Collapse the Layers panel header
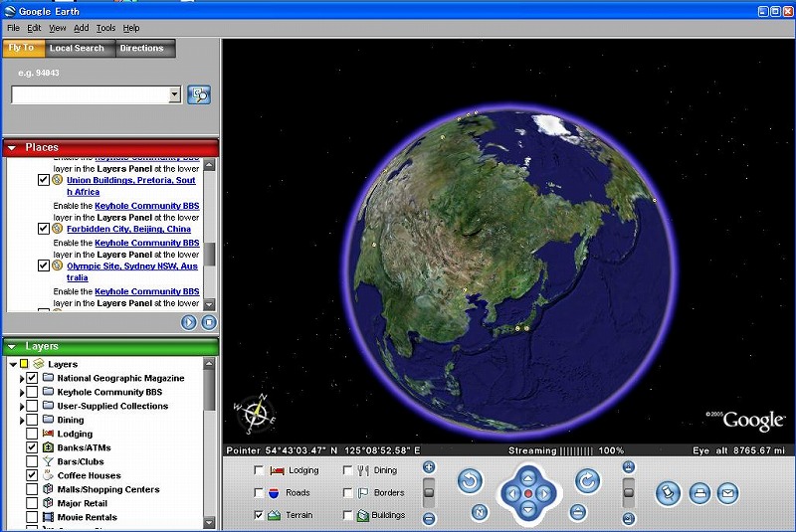The height and width of the screenshot is (532, 796). [12, 346]
